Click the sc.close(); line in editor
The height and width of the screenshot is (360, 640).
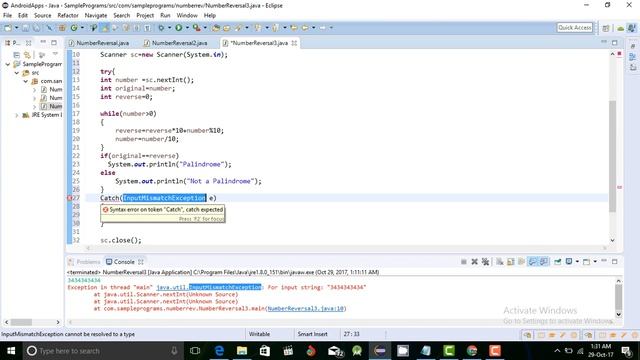(x=121, y=240)
